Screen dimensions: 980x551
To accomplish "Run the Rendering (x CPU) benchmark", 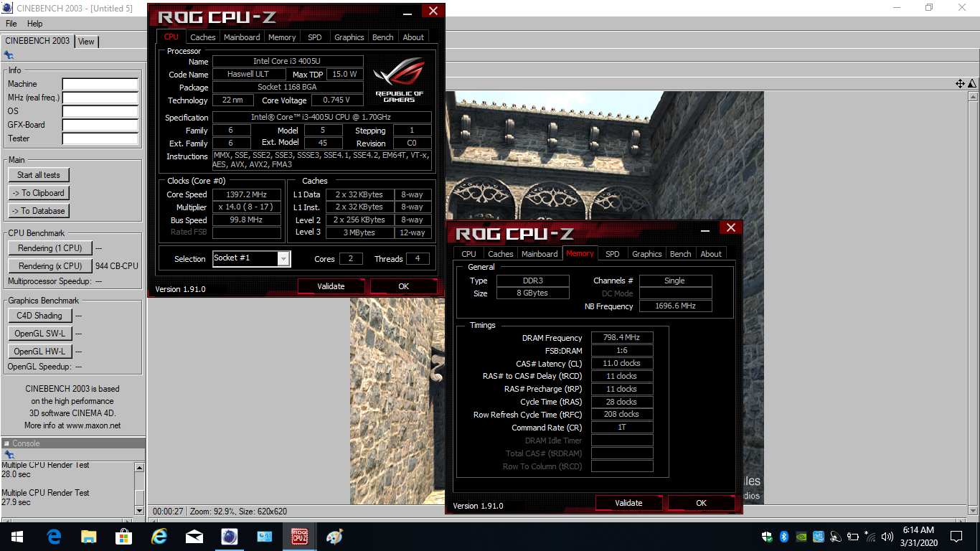I will click(50, 266).
